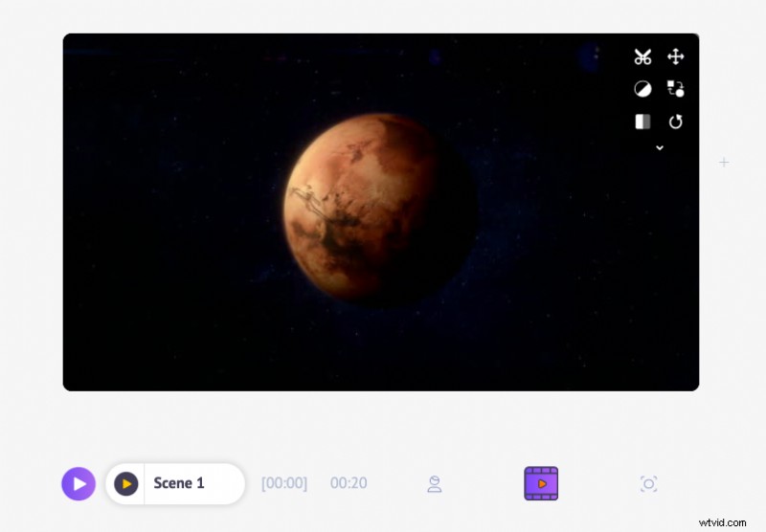Screen dimensions: 766x532
Task: Click the circular rotate arrow icon
Action: [x=676, y=122]
